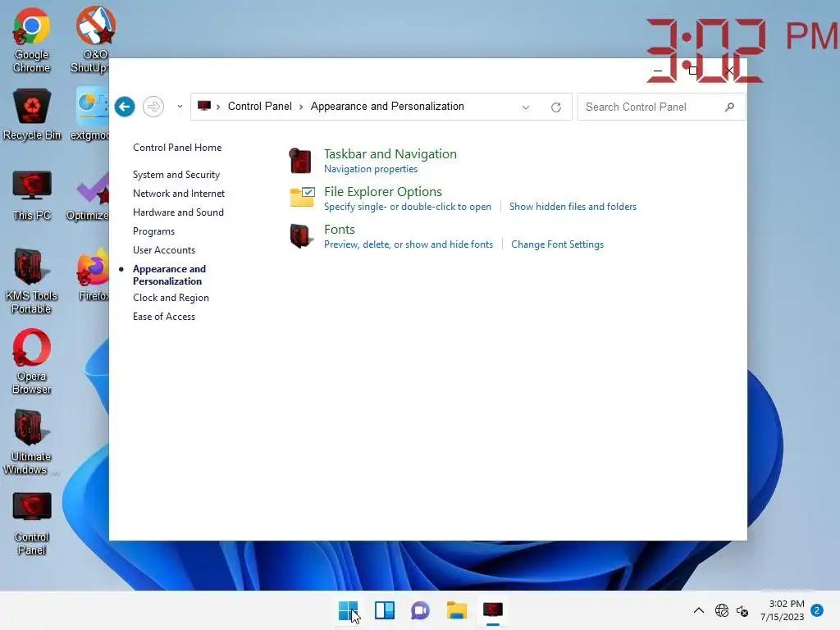Viewport: 840px width, 630px height.
Task: Open the Fonts heading link
Action: tap(340, 230)
